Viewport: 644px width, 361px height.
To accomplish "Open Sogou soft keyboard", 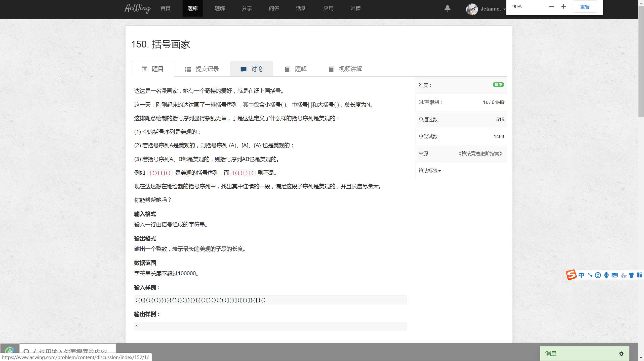I will (x=615, y=275).
